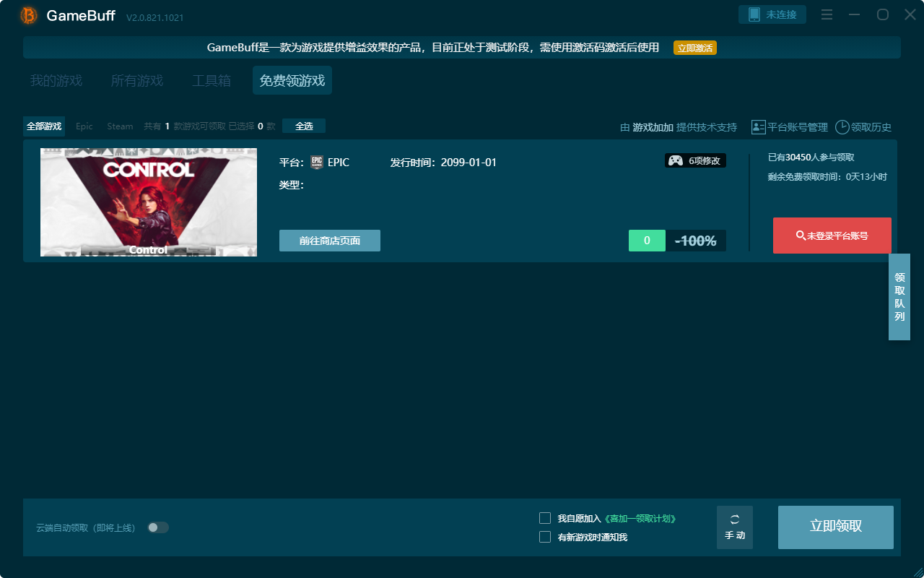Screen dimensions: 924x578
Task: Click the 未登录平台账号 red button
Action: pyautogui.click(x=832, y=236)
